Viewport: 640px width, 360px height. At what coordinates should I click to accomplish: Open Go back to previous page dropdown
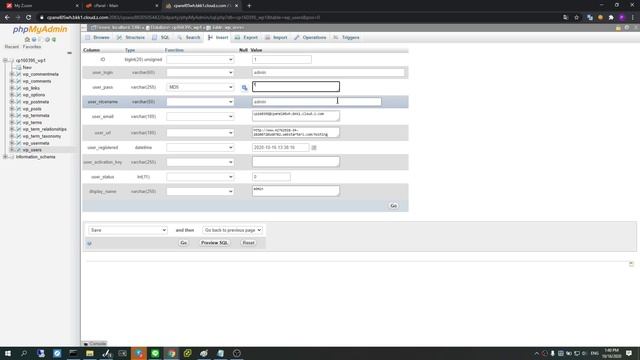click(232, 230)
